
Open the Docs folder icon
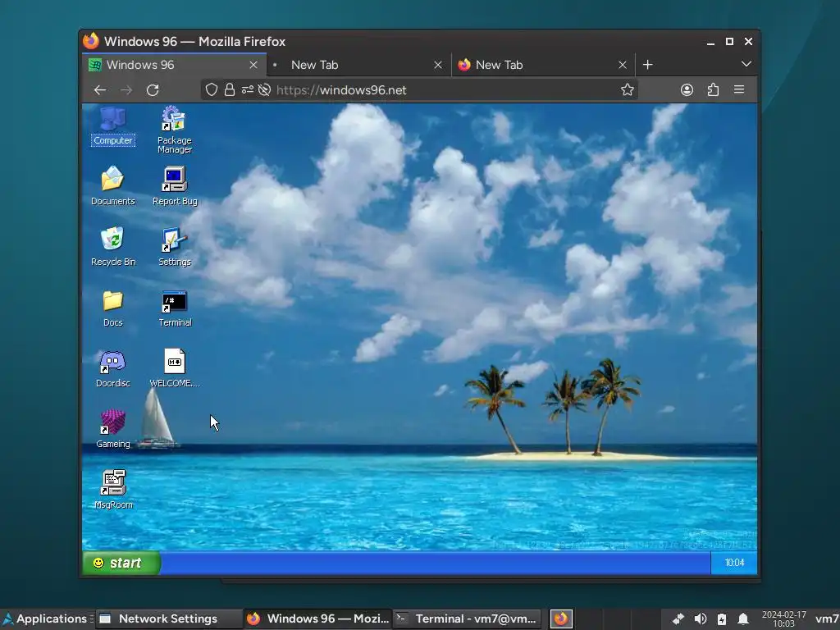click(112, 308)
